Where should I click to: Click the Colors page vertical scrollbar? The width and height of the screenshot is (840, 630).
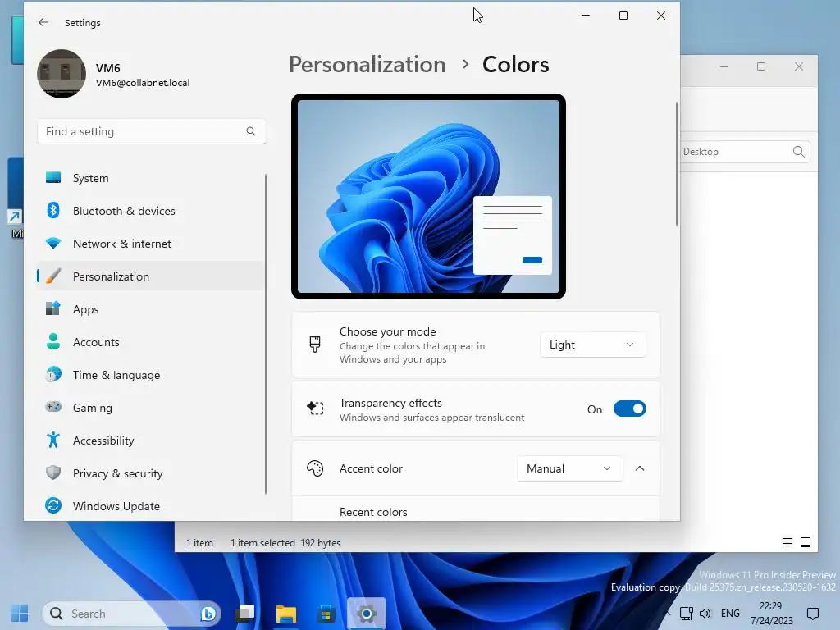[x=677, y=164]
